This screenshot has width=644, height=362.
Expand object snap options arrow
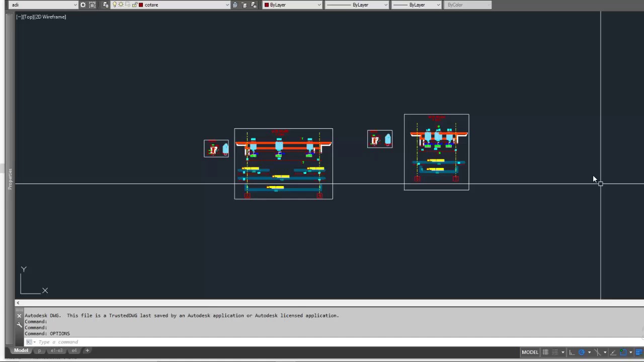click(631, 352)
